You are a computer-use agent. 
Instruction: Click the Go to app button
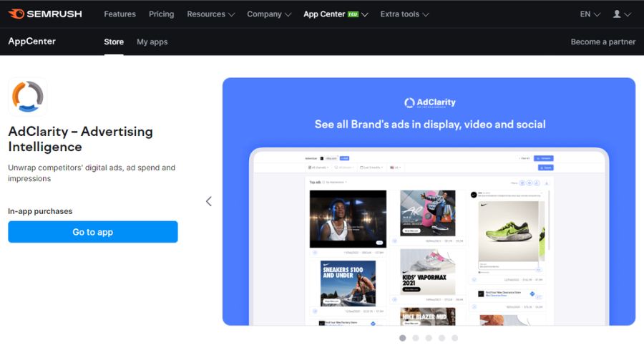(93, 232)
